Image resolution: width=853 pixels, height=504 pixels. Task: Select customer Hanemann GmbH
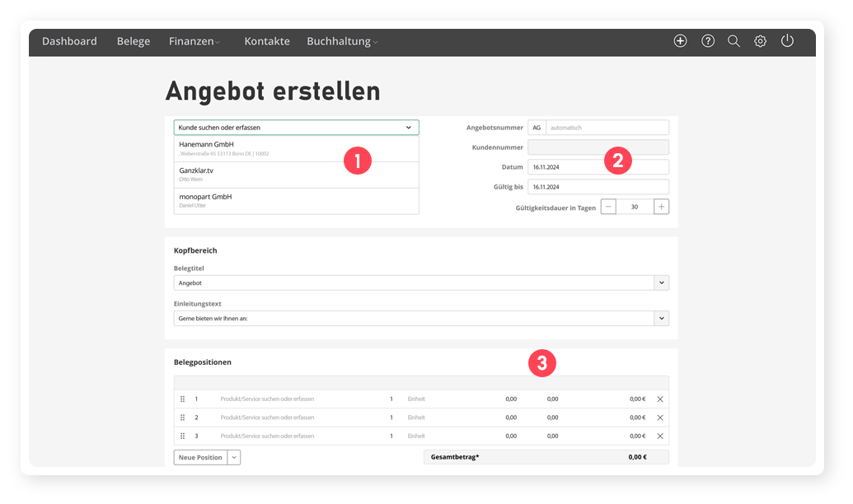pos(297,148)
